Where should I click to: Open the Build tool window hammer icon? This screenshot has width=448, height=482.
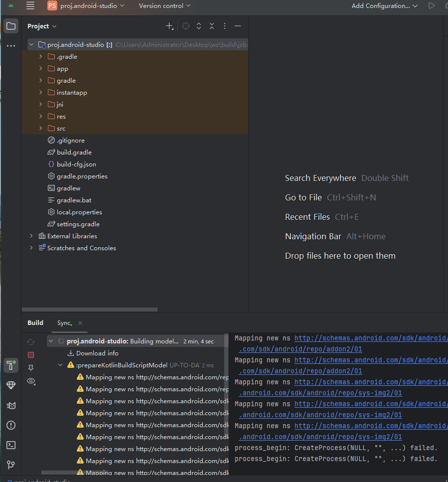10,365
